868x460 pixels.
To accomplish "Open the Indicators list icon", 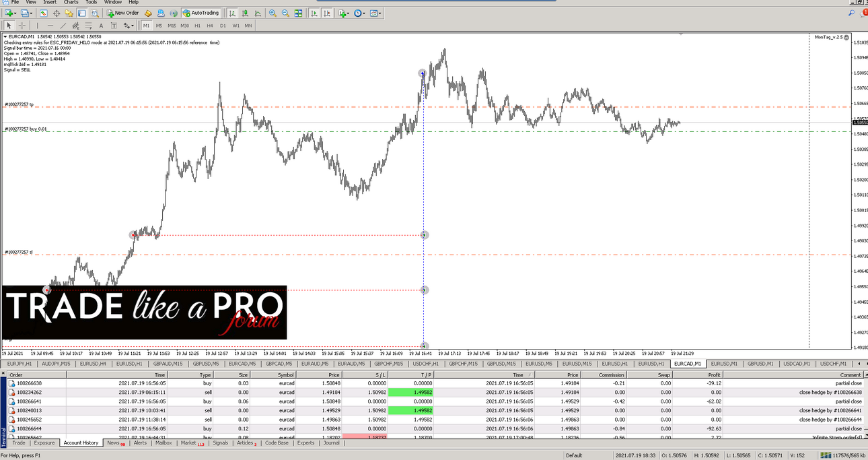I will pyautogui.click(x=342, y=13).
